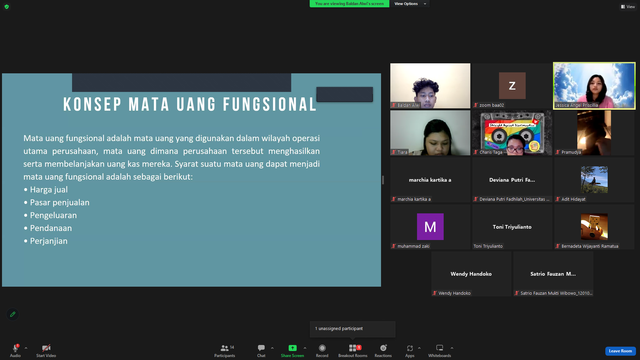Viewport: 640px width, 360px height.
Task: Click the muted mic icon beside zoom baa02 name
Action: [x=476, y=105]
